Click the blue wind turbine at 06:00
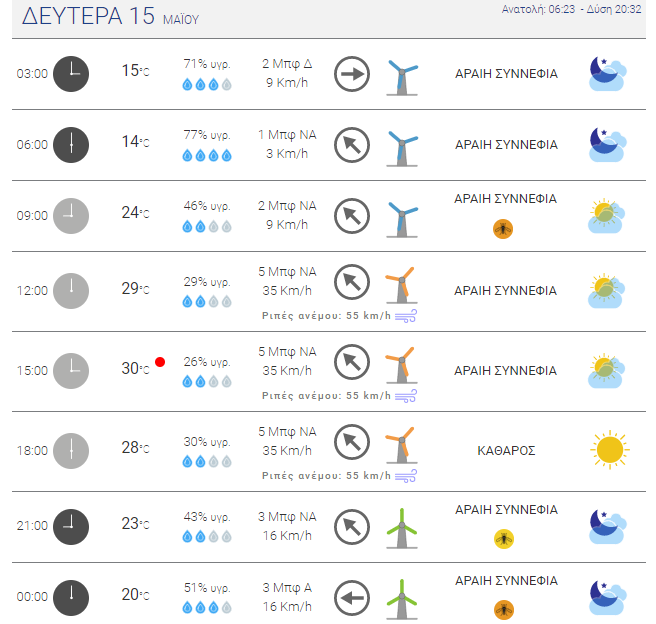The height and width of the screenshot is (624, 656). 402,148
